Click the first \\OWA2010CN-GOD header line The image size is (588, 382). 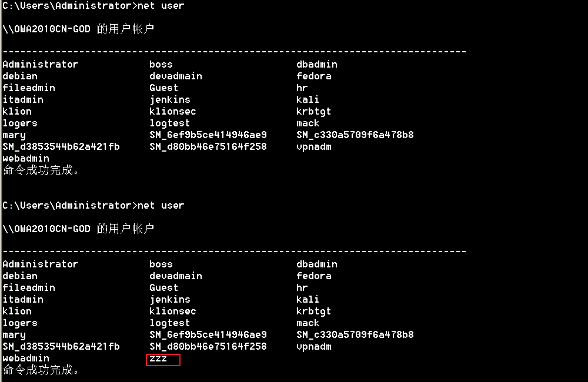tap(78, 29)
